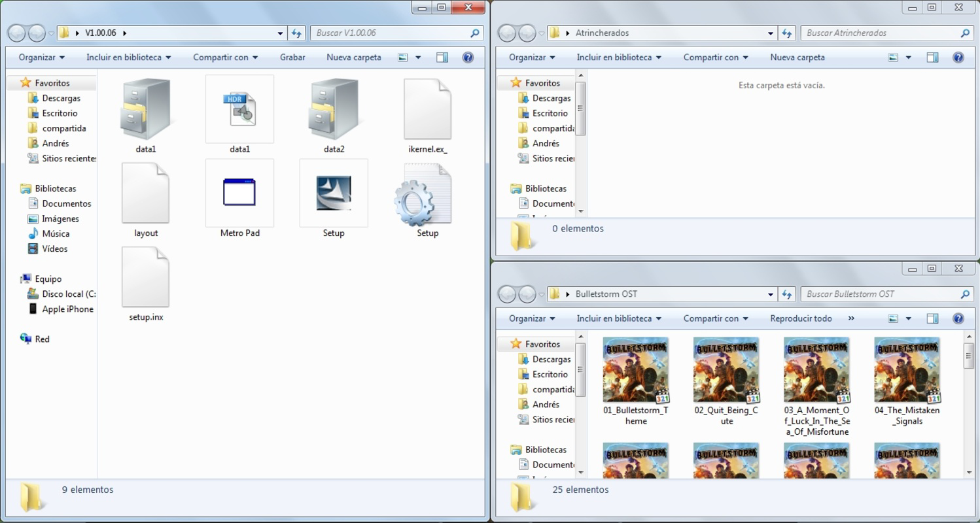The height and width of the screenshot is (523, 980).
Task: Open Organizar menu in Atrincherados window
Action: (x=532, y=58)
